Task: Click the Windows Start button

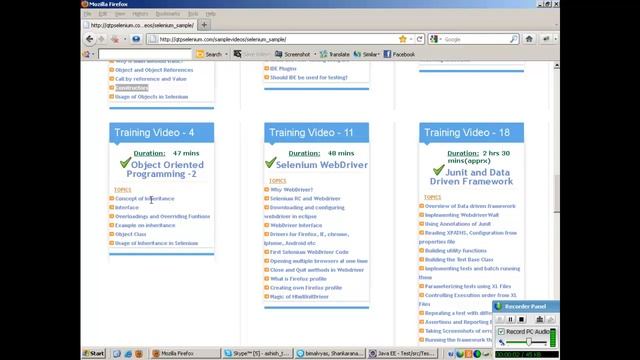Action: [x=94, y=353]
